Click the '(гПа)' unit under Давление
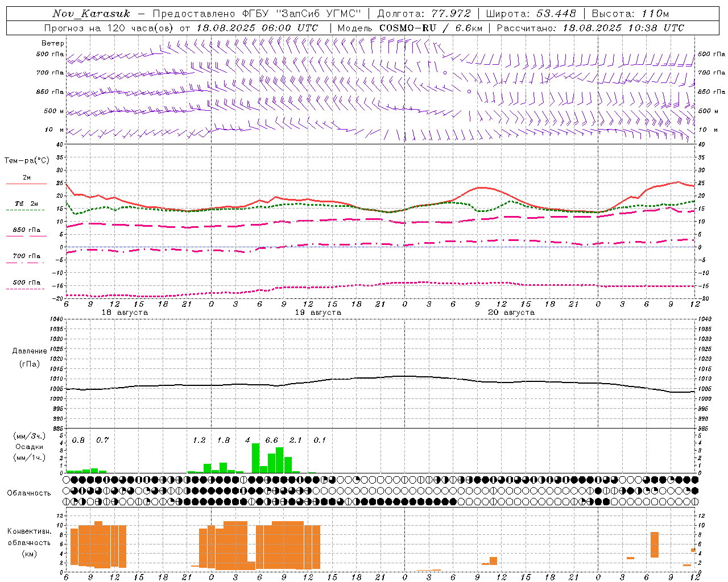Viewport: 728px width, 582px height. tap(30, 364)
